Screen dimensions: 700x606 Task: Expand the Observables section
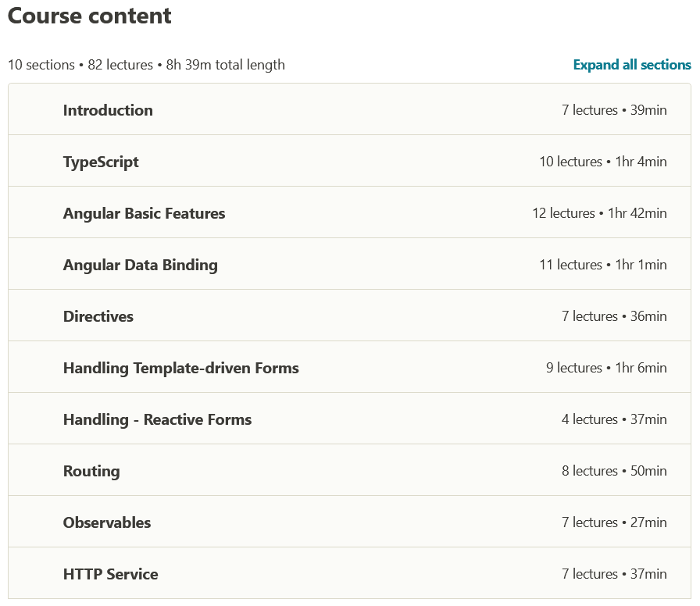pyautogui.click(x=349, y=522)
